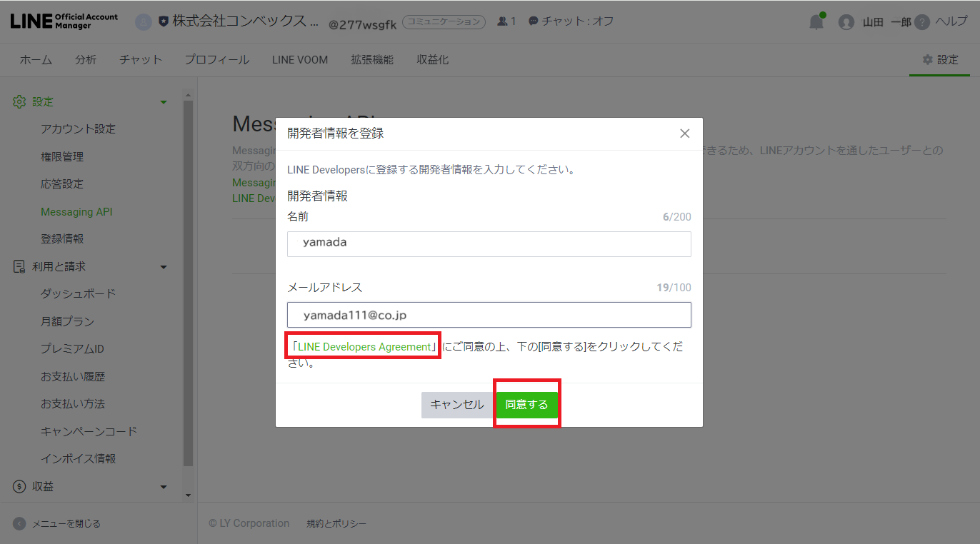
Task: Select Messaging API in the sidebar
Action: tap(76, 212)
